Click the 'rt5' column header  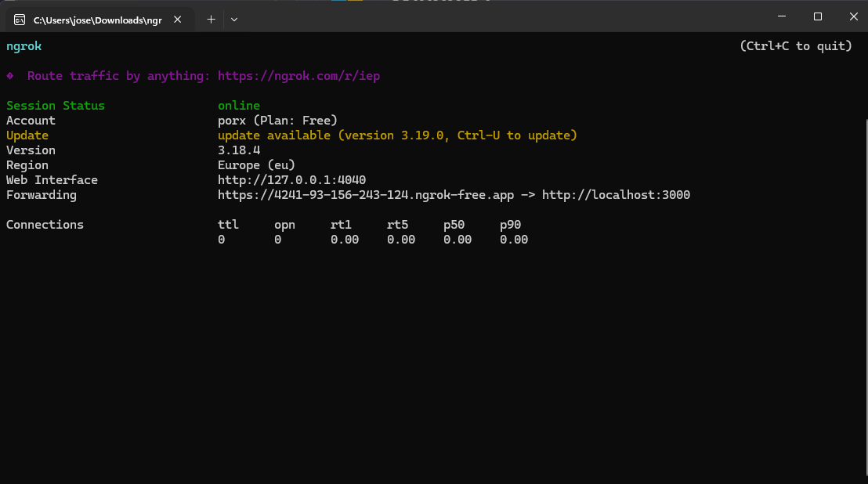coord(397,225)
